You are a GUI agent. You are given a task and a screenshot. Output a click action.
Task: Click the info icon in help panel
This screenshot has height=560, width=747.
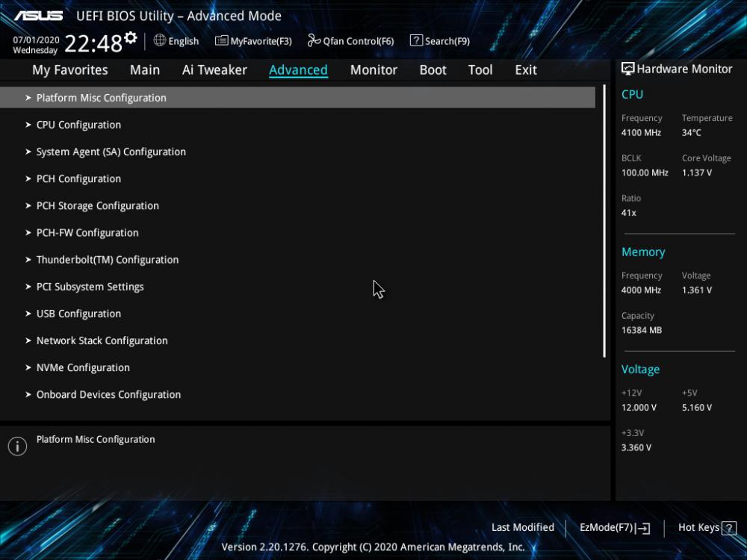pos(17,447)
